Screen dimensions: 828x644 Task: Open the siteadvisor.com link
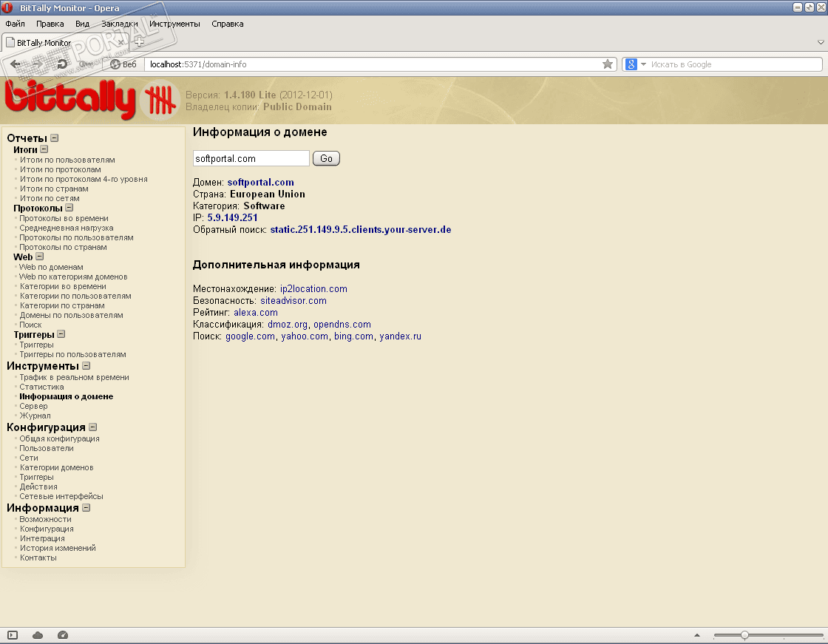293,301
